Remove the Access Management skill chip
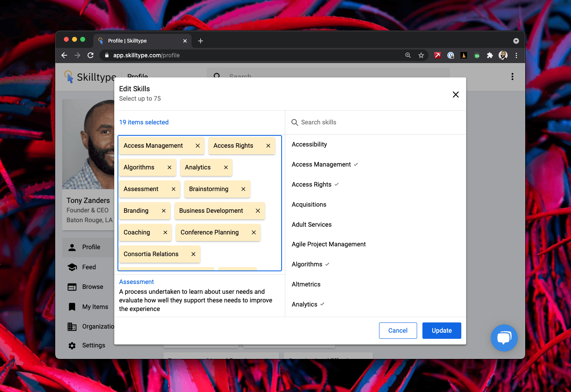The image size is (571, 392). pos(198,146)
